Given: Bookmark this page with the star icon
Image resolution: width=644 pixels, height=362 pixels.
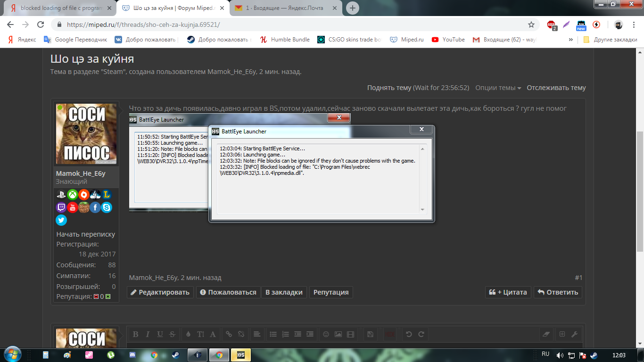Looking at the screenshot, I should click(x=531, y=25).
